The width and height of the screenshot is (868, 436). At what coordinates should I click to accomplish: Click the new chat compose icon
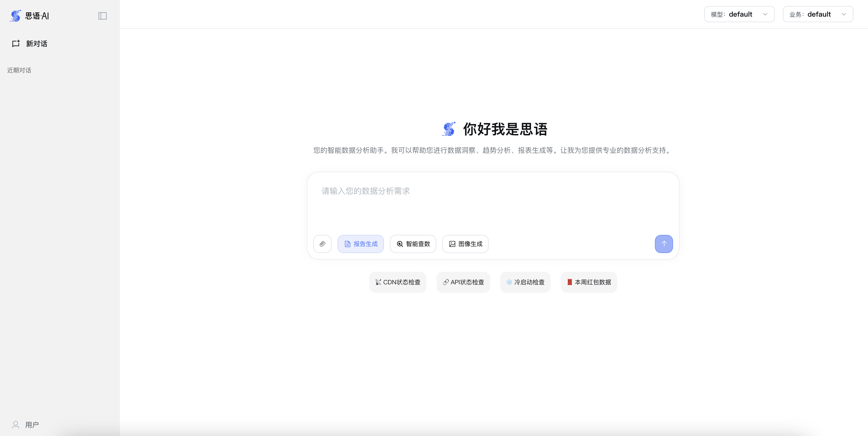[x=16, y=44]
